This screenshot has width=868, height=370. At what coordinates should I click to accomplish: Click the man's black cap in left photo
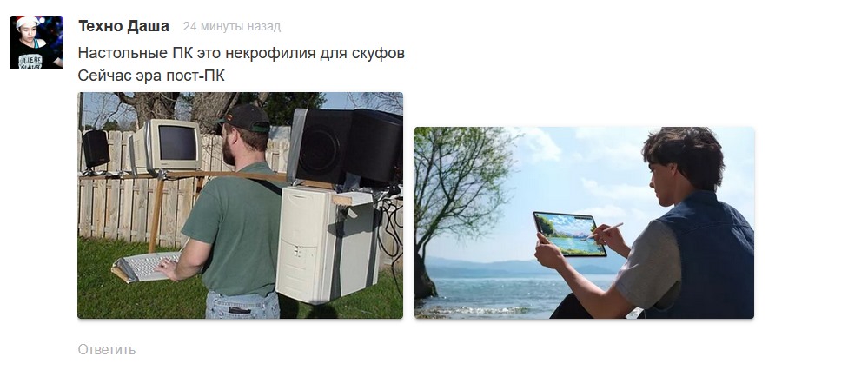click(245, 118)
